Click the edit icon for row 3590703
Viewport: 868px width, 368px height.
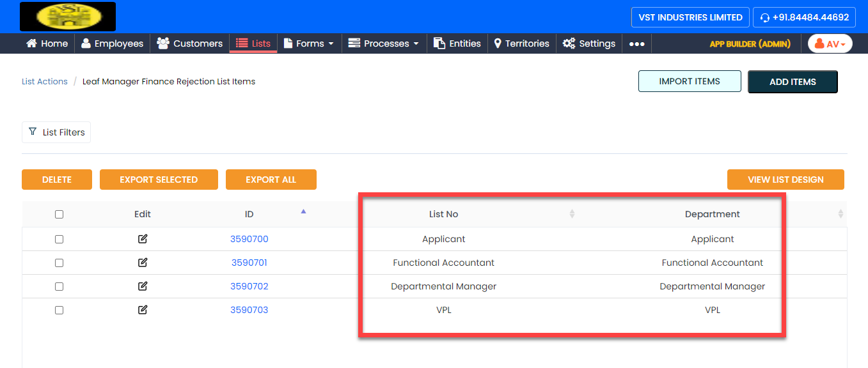click(143, 310)
